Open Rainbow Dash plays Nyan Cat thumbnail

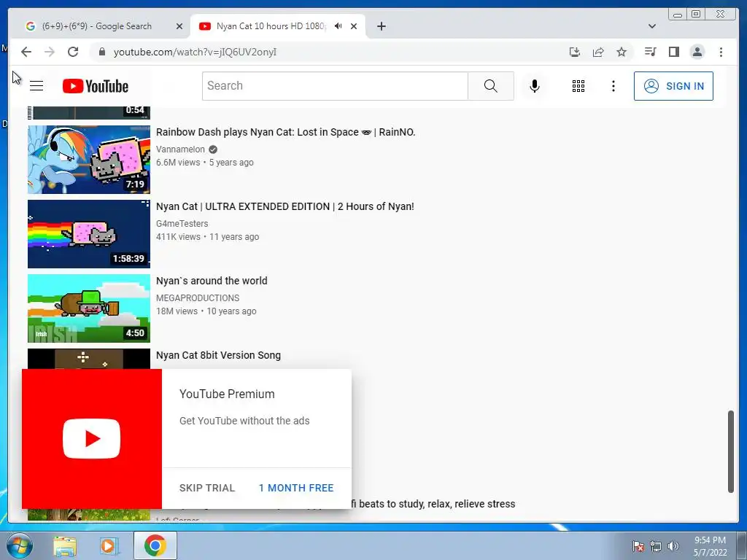pyautogui.click(x=88, y=160)
